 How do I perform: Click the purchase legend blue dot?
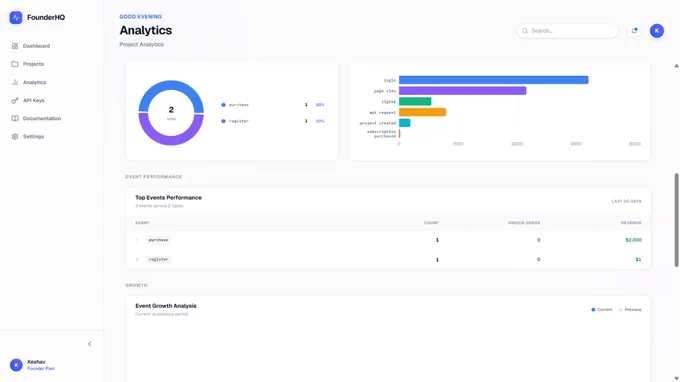coord(223,105)
